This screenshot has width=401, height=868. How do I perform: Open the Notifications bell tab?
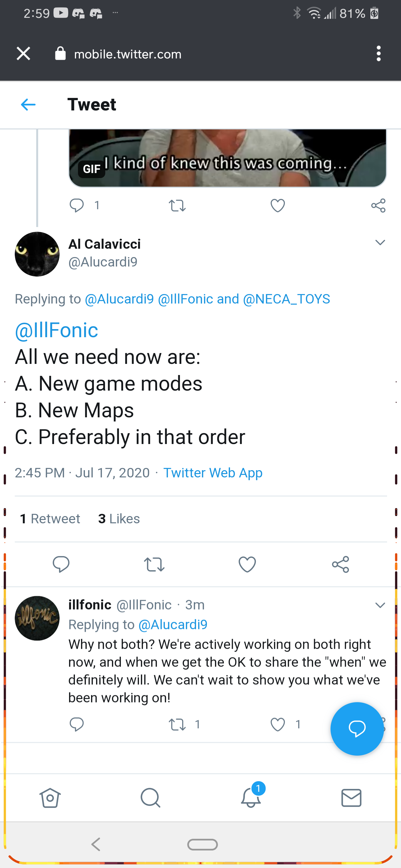pos(251,798)
